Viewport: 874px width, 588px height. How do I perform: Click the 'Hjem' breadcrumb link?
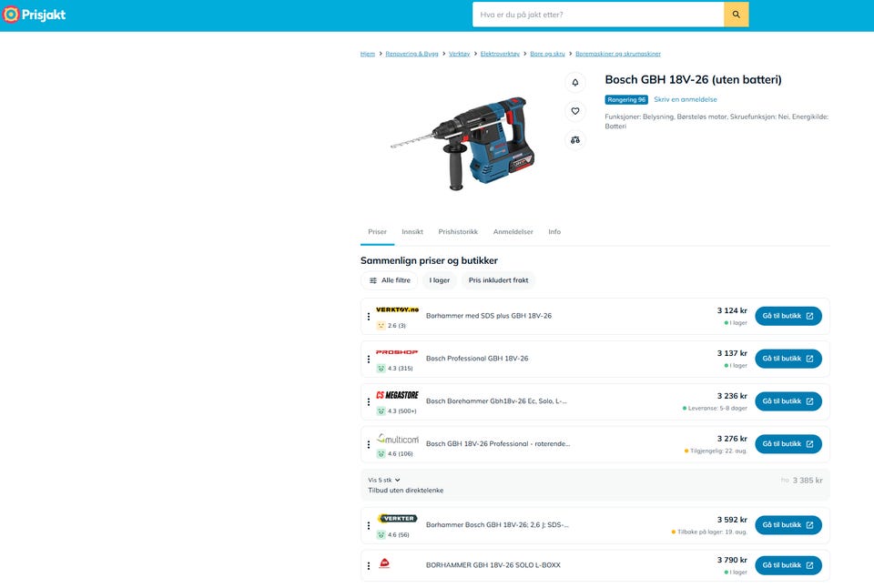pyautogui.click(x=367, y=54)
